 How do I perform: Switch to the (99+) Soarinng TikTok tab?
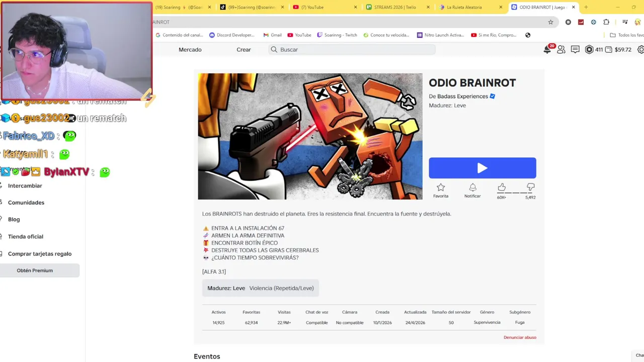(252, 7)
